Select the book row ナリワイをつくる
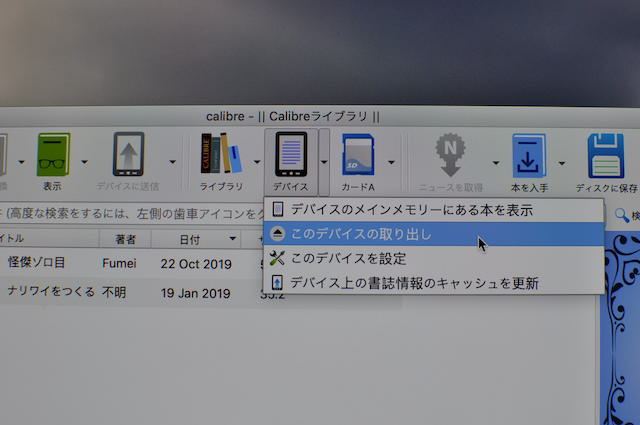Screen dimensions: 640x425 (200, 292)
